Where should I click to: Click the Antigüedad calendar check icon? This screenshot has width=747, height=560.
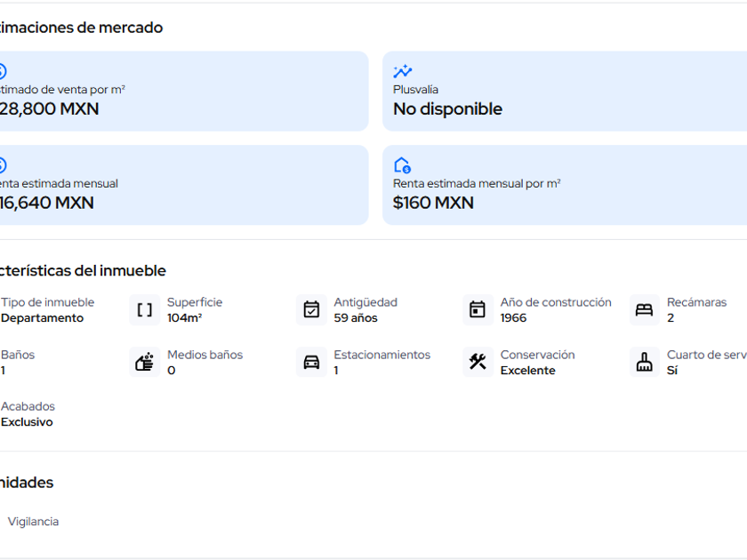[x=311, y=310]
